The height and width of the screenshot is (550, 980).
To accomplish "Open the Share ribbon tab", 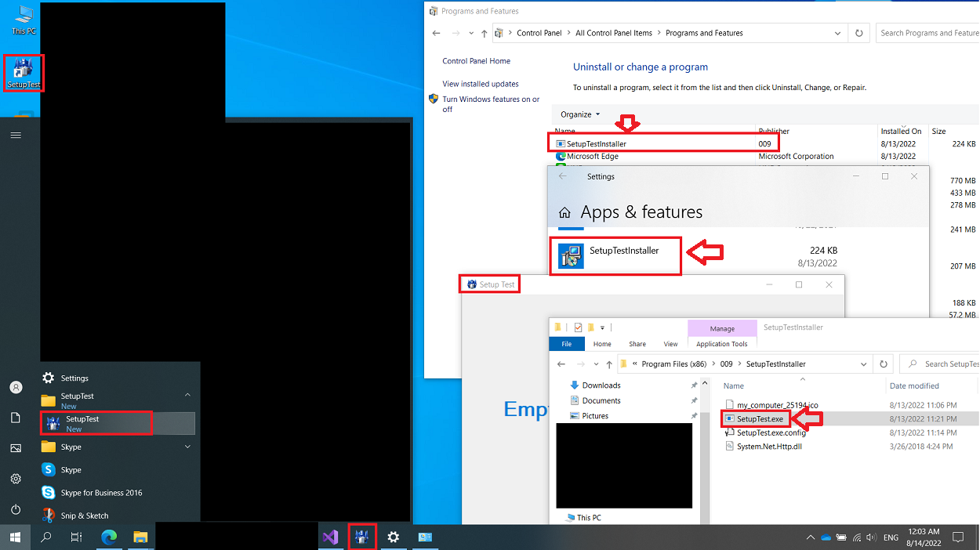I will (x=637, y=344).
